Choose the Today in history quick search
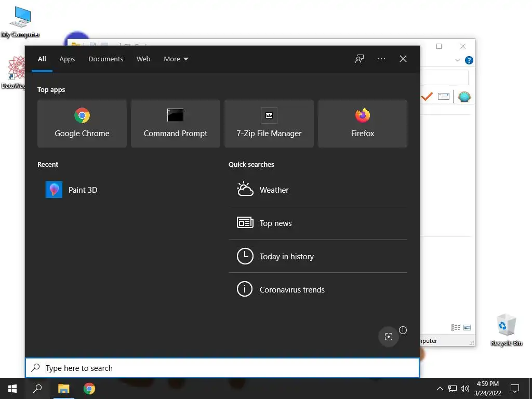 [x=318, y=256]
